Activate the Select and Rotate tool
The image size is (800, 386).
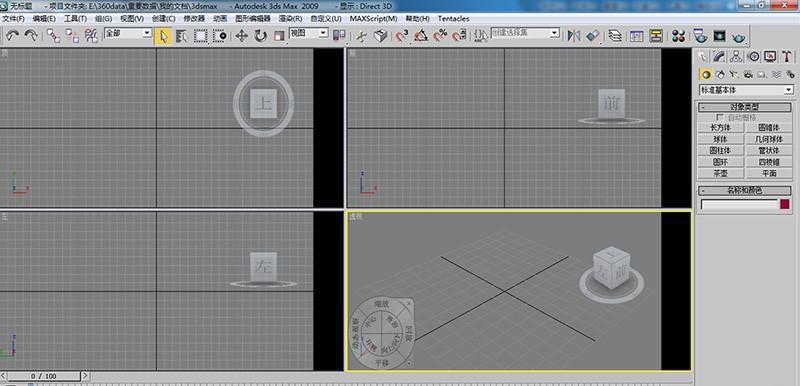point(260,36)
